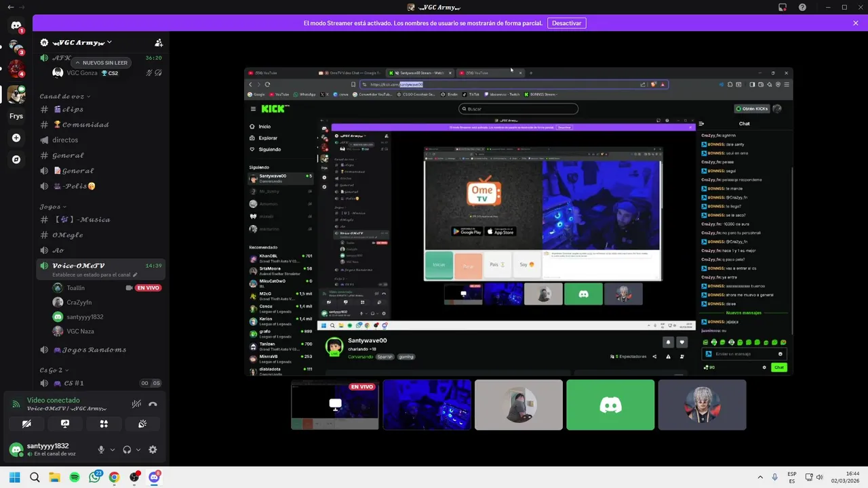Open the soundboard button
The image size is (868, 488).
click(142, 424)
